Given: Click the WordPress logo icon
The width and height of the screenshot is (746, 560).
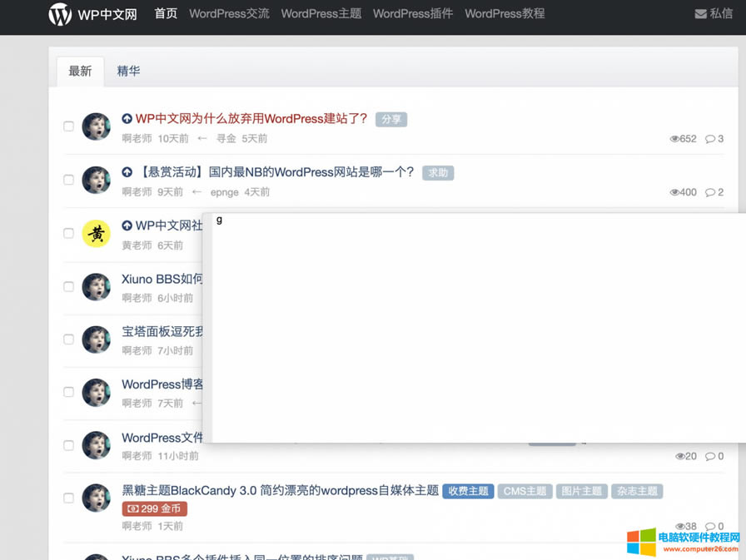Looking at the screenshot, I should (60, 14).
